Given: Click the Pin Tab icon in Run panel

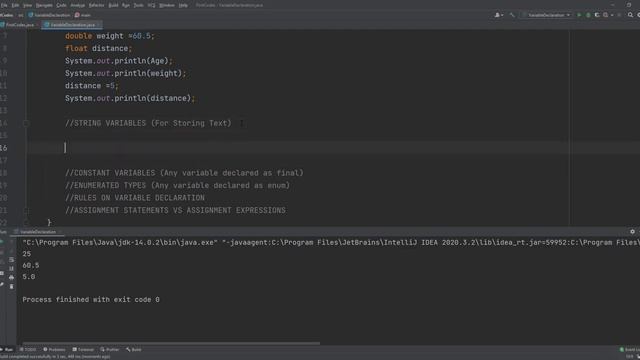Looking at the screenshot, I should pos(2,284).
